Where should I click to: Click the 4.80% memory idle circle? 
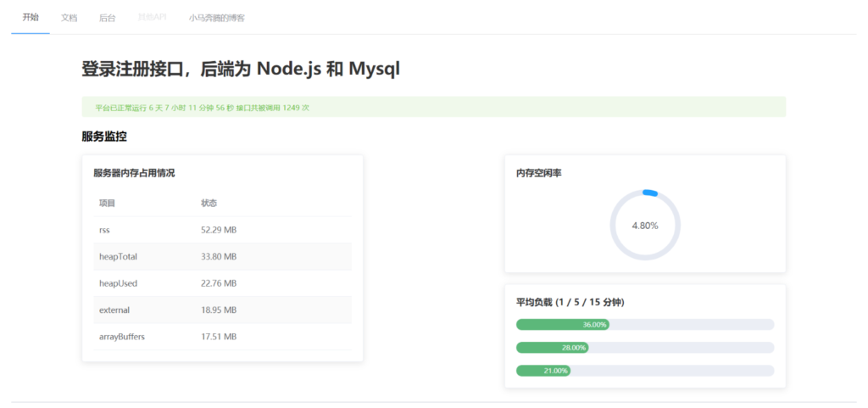pos(645,226)
